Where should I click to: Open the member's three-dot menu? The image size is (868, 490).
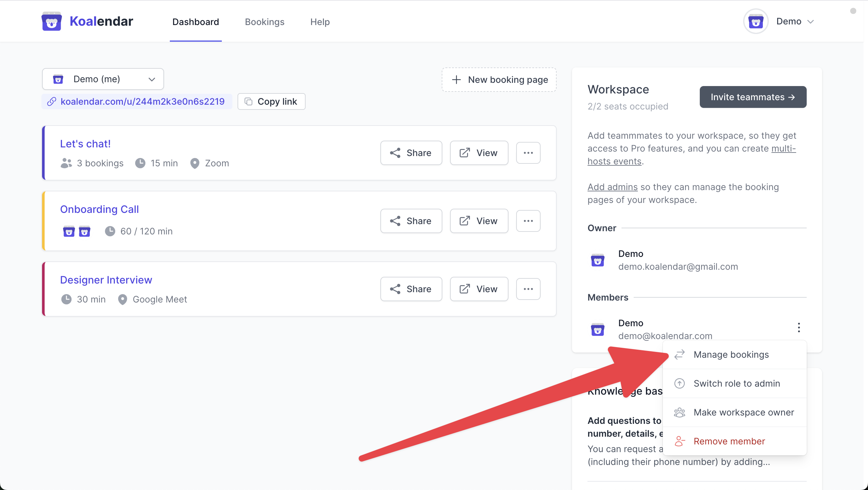[x=799, y=327]
